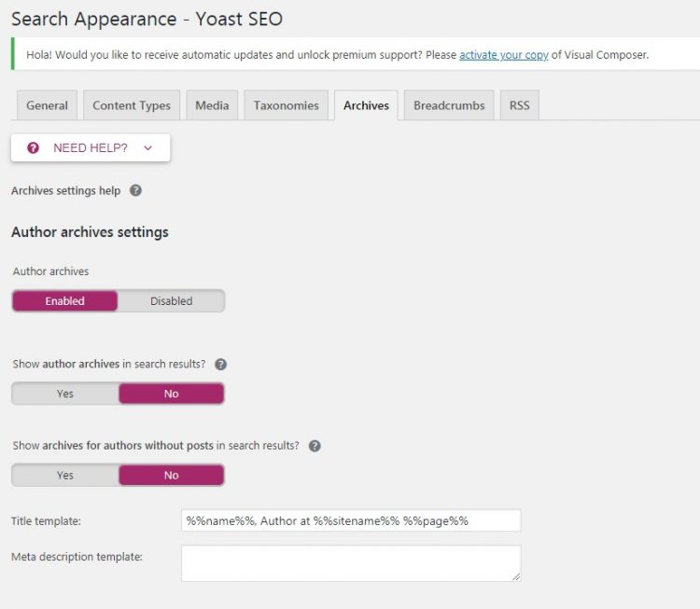Choose Yes for showing author archives in search
This screenshot has height=609, width=700.
(65, 394)
